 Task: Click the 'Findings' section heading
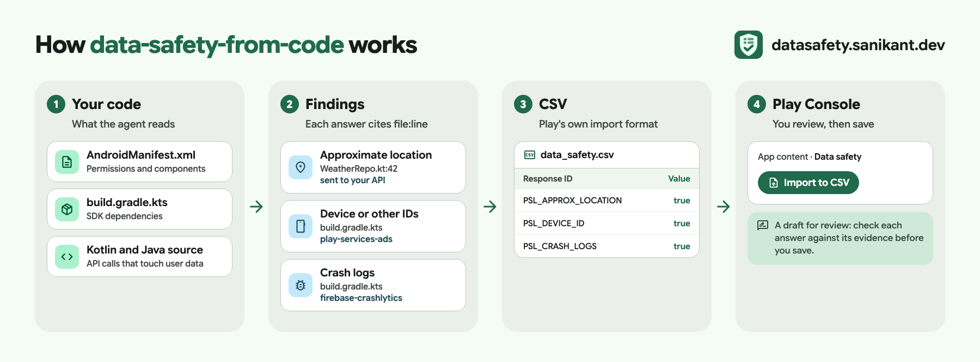coord(335,104)
